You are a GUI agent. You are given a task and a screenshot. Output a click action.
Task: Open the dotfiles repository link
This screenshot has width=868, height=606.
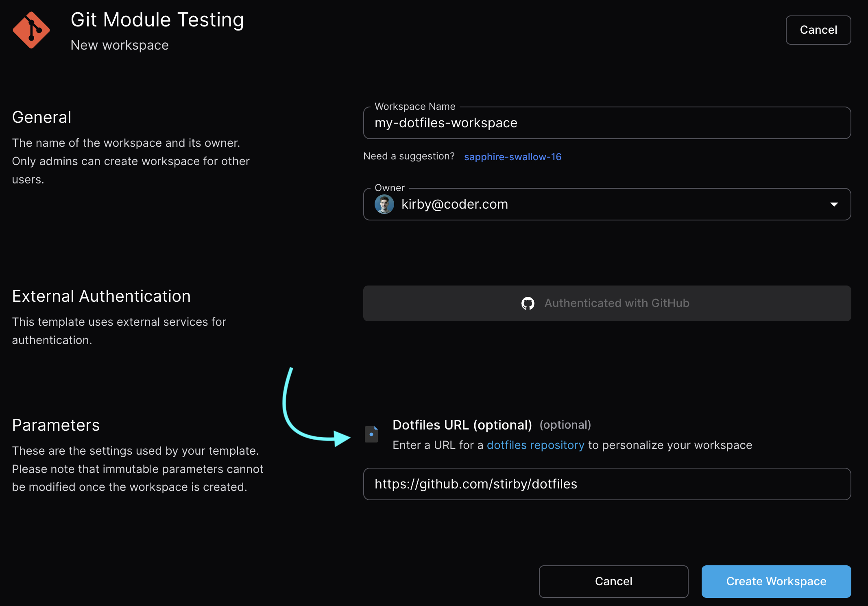pyautogui.click(x=535, y=445)
